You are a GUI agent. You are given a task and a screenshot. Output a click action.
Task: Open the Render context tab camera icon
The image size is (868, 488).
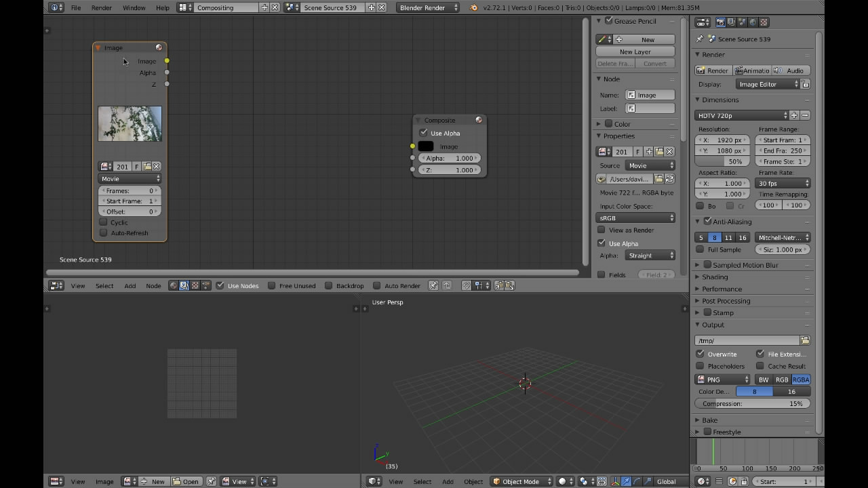[720, 22]
